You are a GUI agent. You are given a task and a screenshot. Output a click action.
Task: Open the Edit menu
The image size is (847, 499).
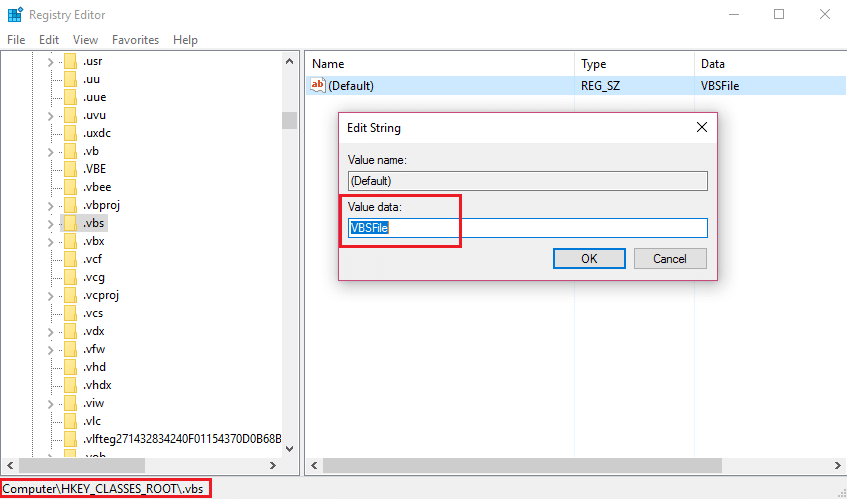point(49,40)
